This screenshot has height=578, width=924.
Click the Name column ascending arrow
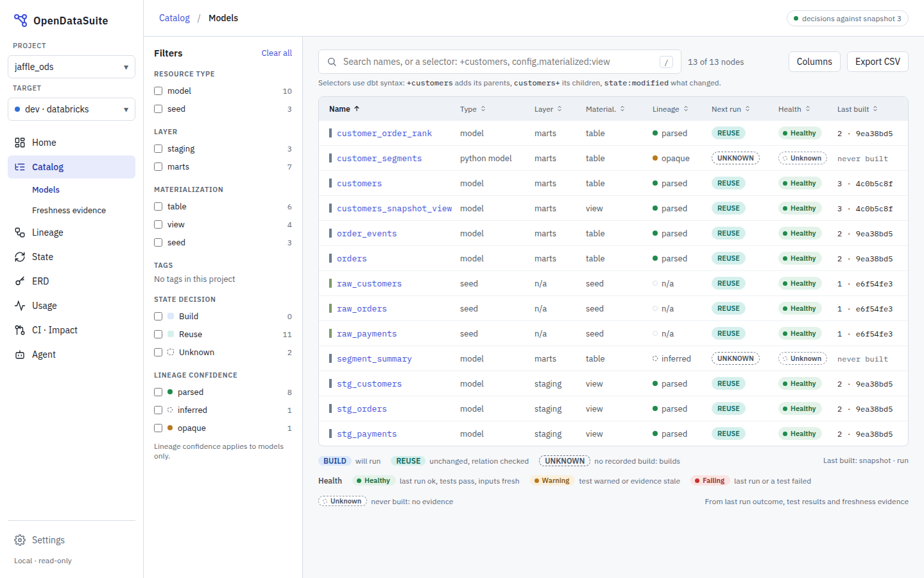(357, 109)
